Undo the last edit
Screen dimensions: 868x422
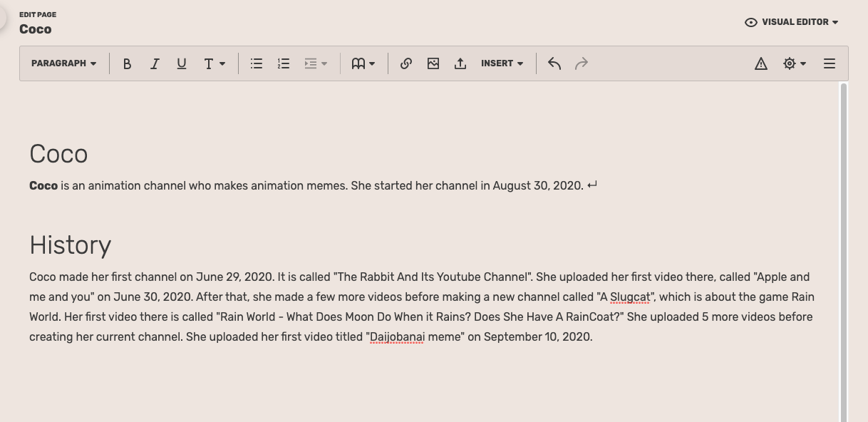click(x=554, y=63)
